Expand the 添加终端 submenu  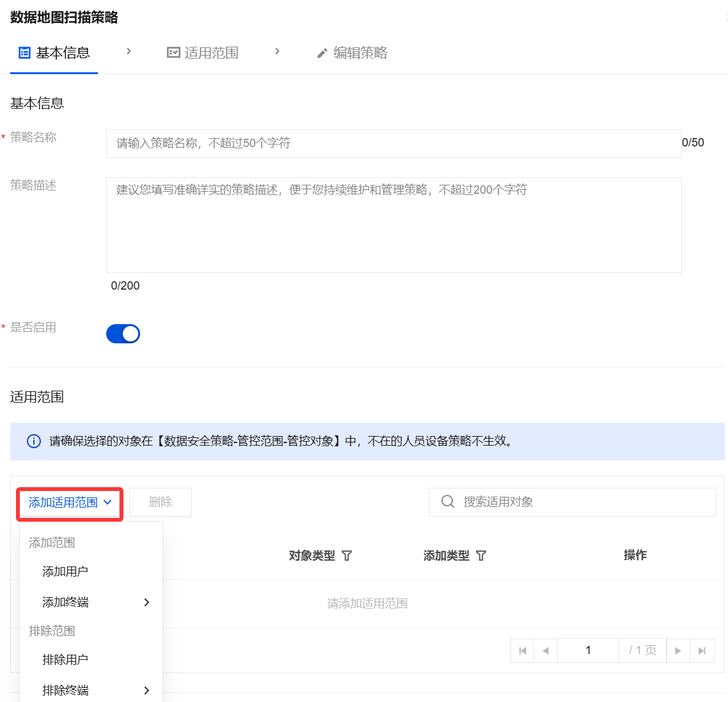146,602
